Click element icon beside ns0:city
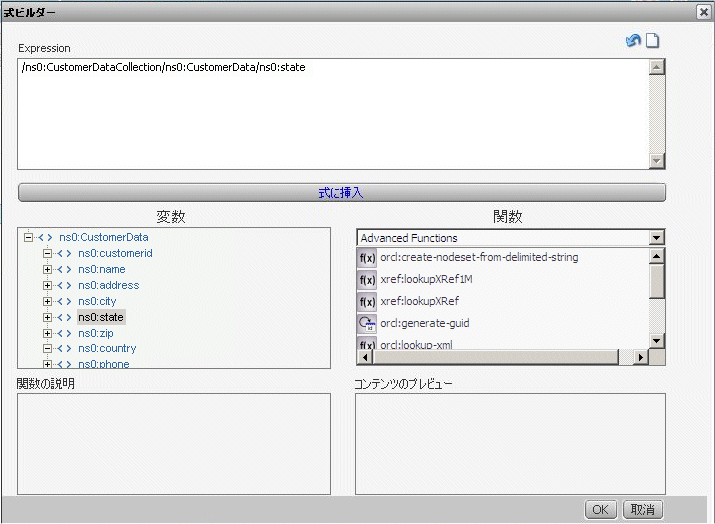Screen dimensions: 715x524 [64, 301]
